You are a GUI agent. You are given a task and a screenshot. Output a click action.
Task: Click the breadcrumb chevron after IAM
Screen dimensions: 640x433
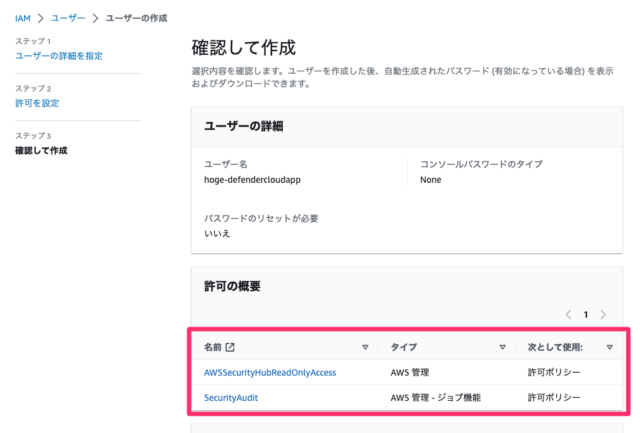[41, 18]
